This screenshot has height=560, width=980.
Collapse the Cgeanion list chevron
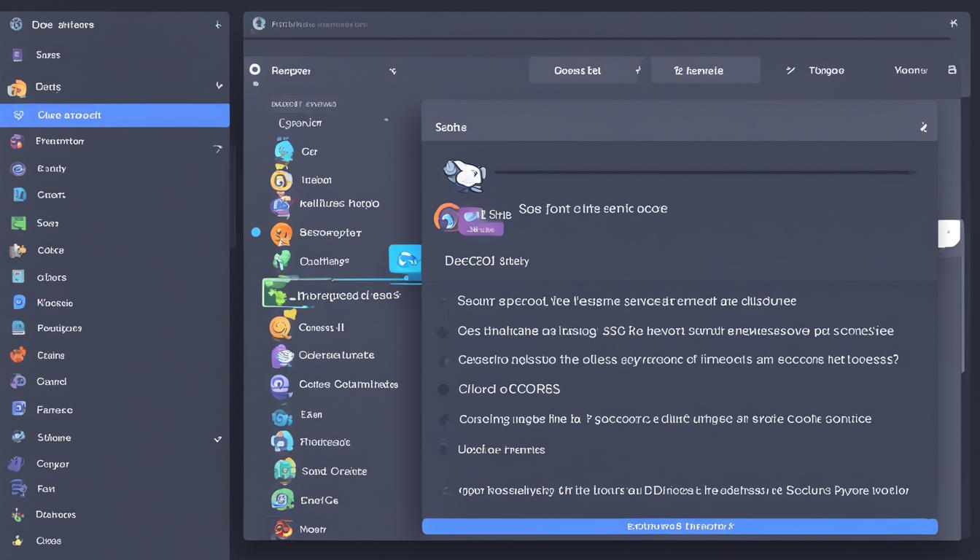tap(386, 120)
